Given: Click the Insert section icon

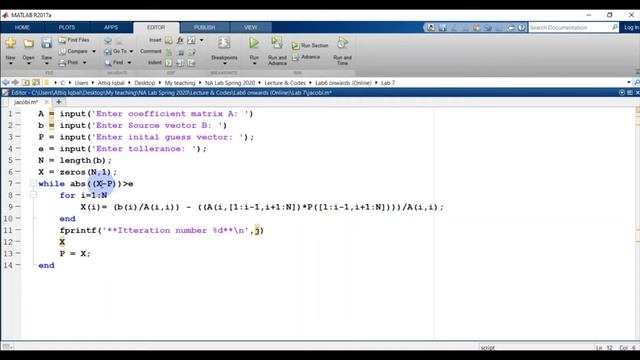Looking at the screenshot, I should click(x=169, y=40).
